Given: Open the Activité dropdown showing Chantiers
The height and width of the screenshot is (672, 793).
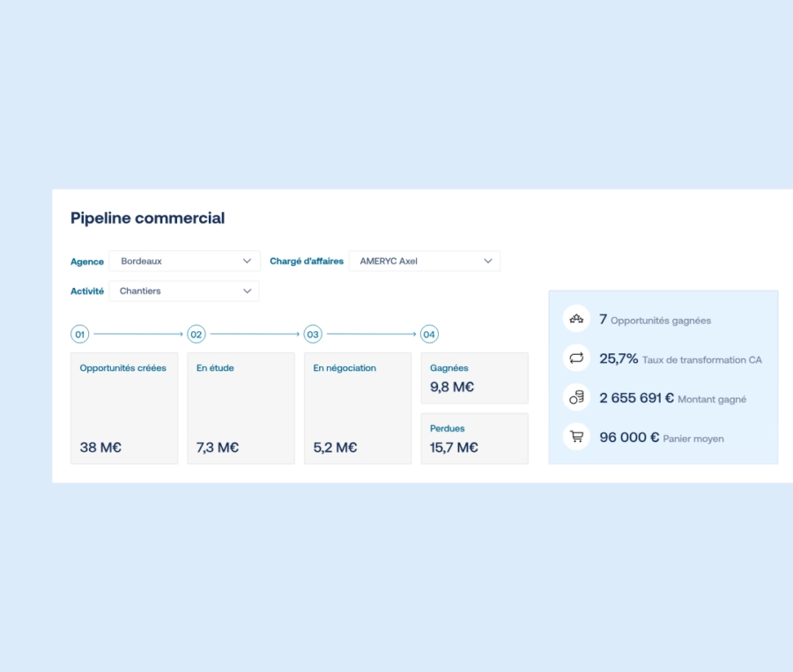Looking at the screenshot, I should (184, 291).
